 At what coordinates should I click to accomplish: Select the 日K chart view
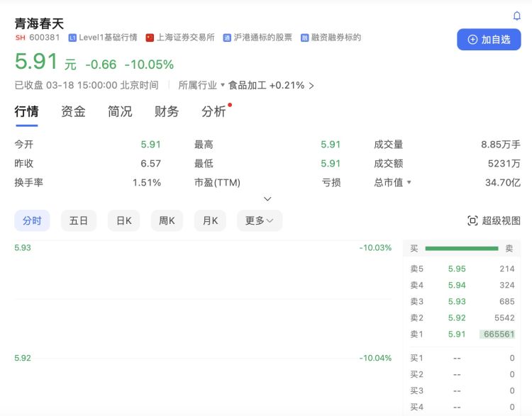coord(123,220)
